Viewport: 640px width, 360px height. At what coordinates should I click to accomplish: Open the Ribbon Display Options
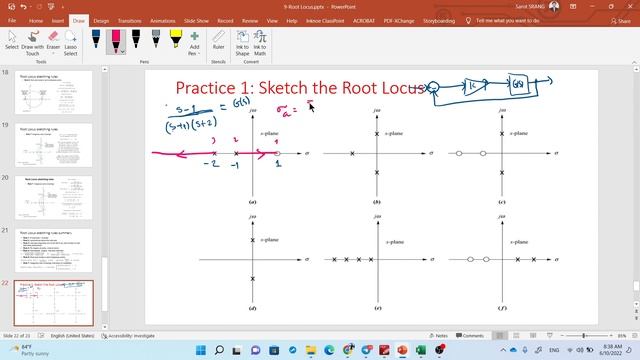[x=573, y=7]
